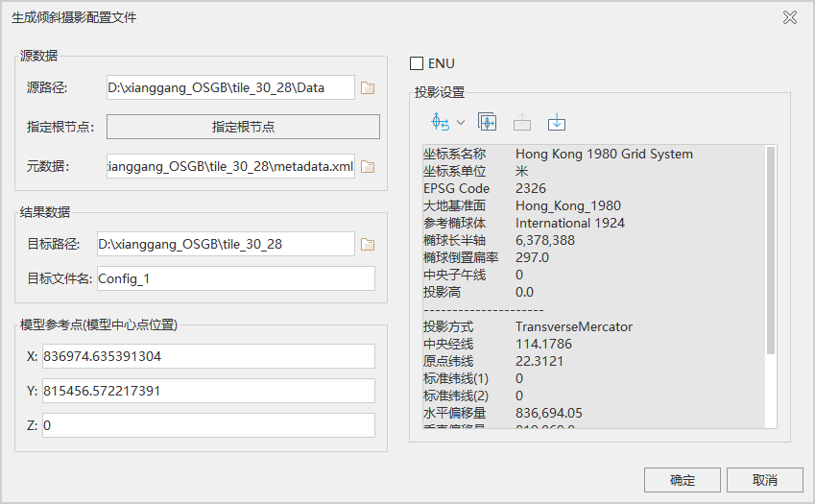This screenshot has height=504, width=815.
Task: Click the source path (源路径) input field
Action: click(230, 88)
